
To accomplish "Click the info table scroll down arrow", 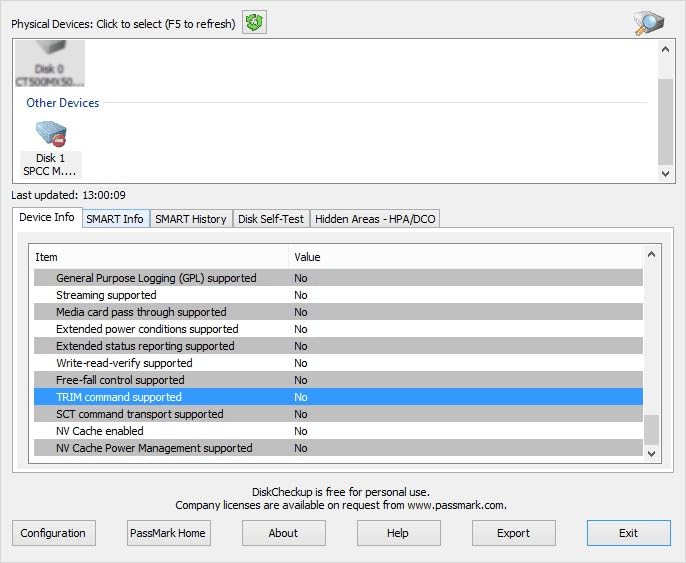I will point(651,454).
